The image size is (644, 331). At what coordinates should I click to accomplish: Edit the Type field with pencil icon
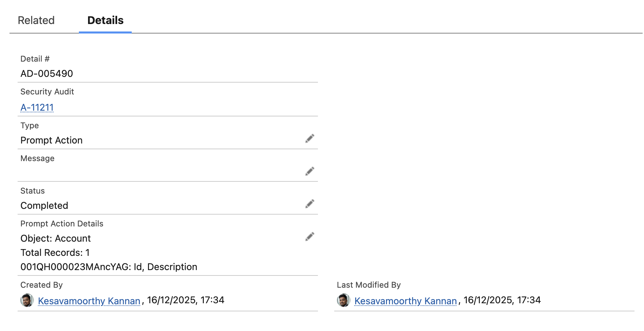tap(309, 138)
